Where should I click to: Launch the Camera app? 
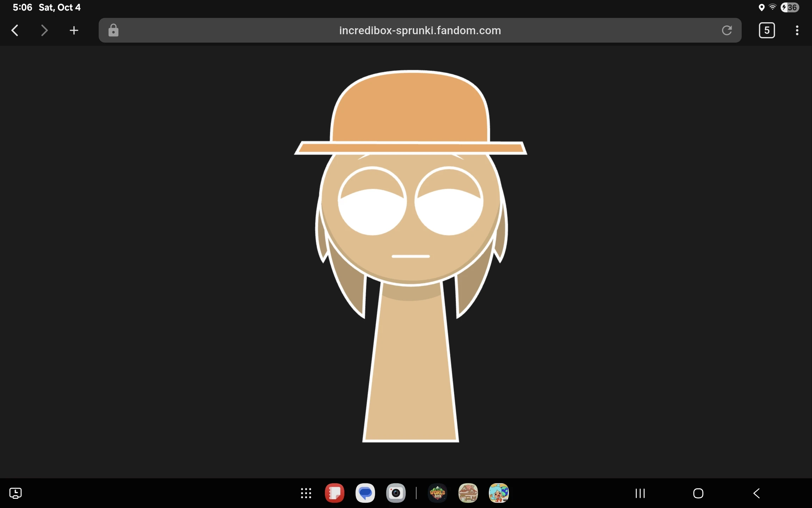[396, 493]
